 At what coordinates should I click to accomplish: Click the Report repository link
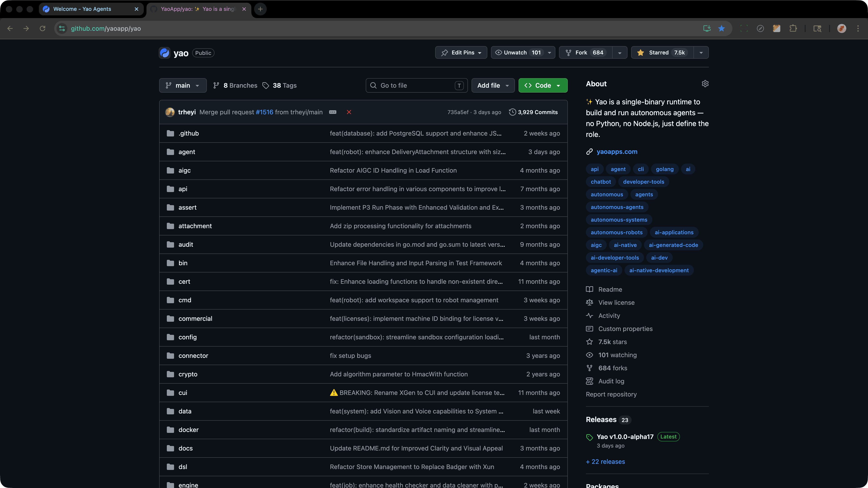pos(611,394)
